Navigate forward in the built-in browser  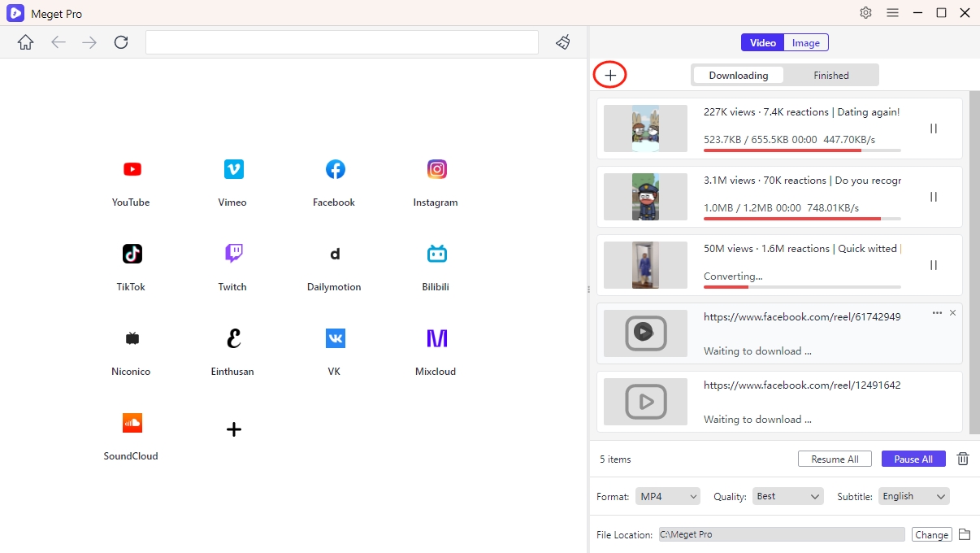(x=89, y=42)
